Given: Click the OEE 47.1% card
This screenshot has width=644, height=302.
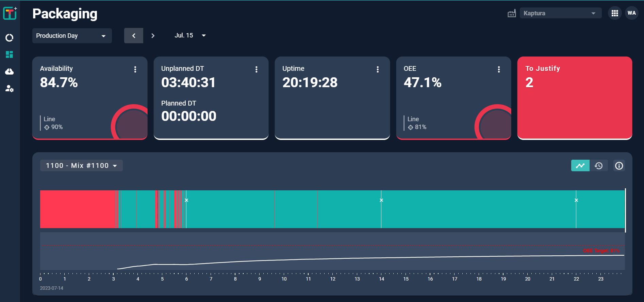Looking at the screenshot, I should [x=453, y=98].
